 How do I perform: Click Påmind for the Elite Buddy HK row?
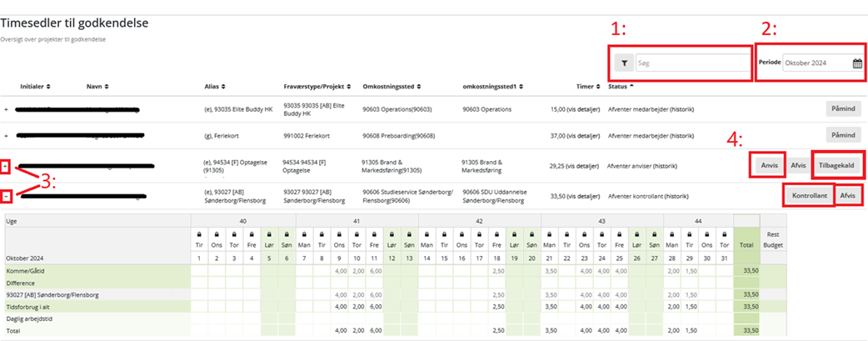click(x=843, y=109)
